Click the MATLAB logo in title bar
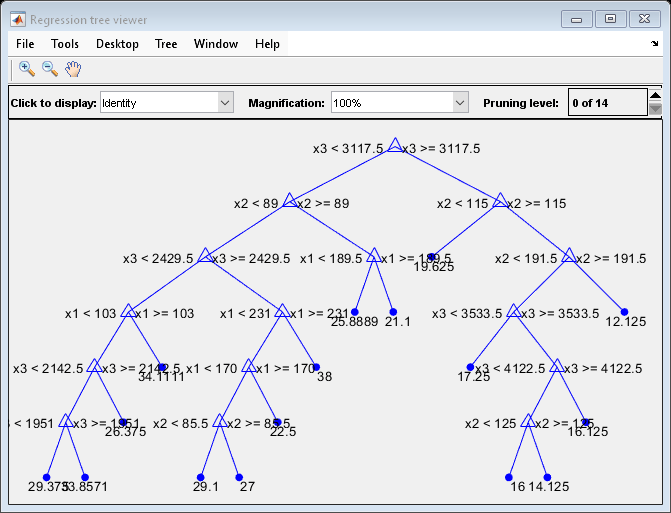Image resolution: width=671 pixels, height=513 pixels. 18,20
